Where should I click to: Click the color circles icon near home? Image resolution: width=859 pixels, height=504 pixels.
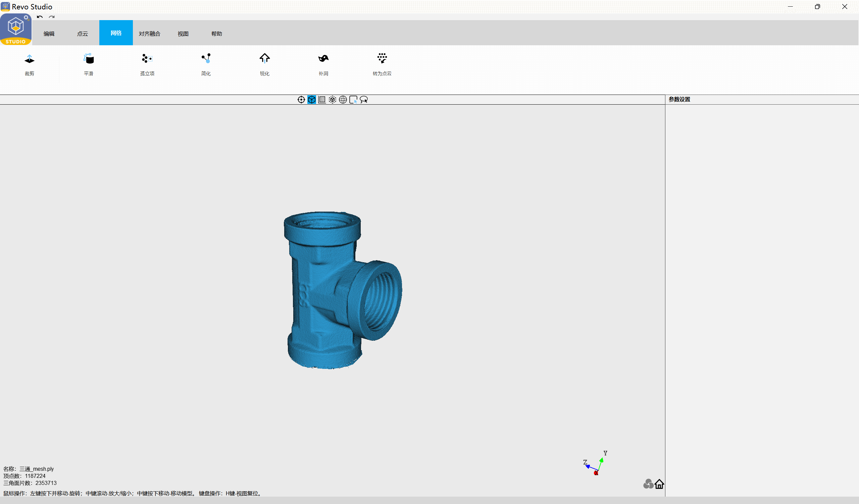[x=648, y=484]
